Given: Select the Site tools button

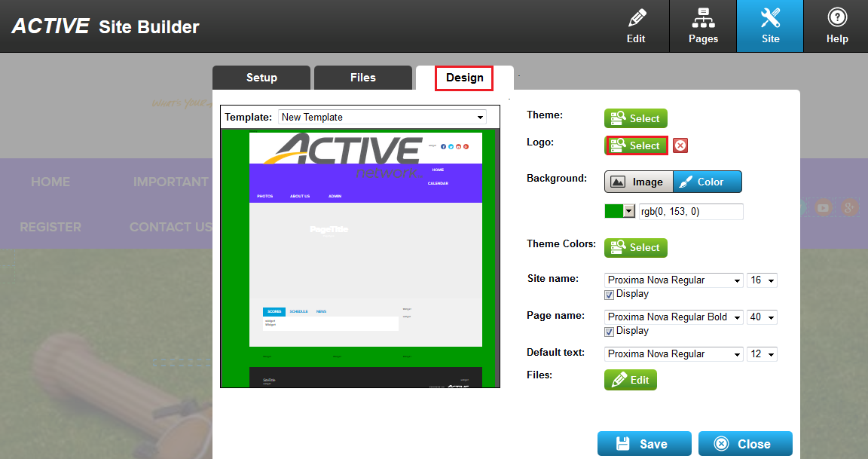Looking at the screenshot, I should coord(770,26).
